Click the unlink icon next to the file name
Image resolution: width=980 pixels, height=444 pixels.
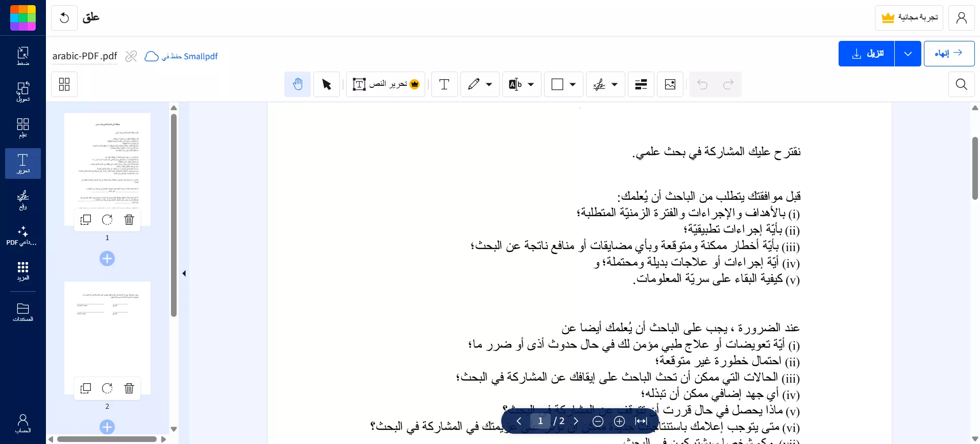pyautogui.click(x=131, y=56)
